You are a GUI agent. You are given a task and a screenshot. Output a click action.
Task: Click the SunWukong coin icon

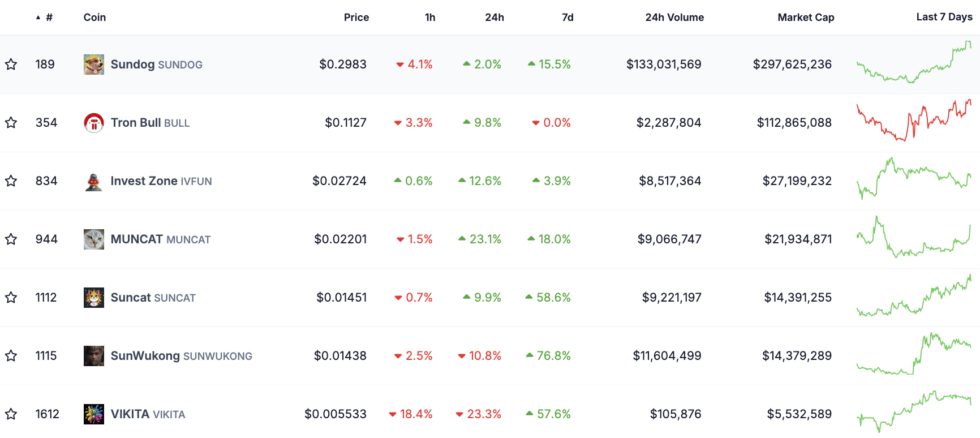pyautogui.click(x=93, y=356)
